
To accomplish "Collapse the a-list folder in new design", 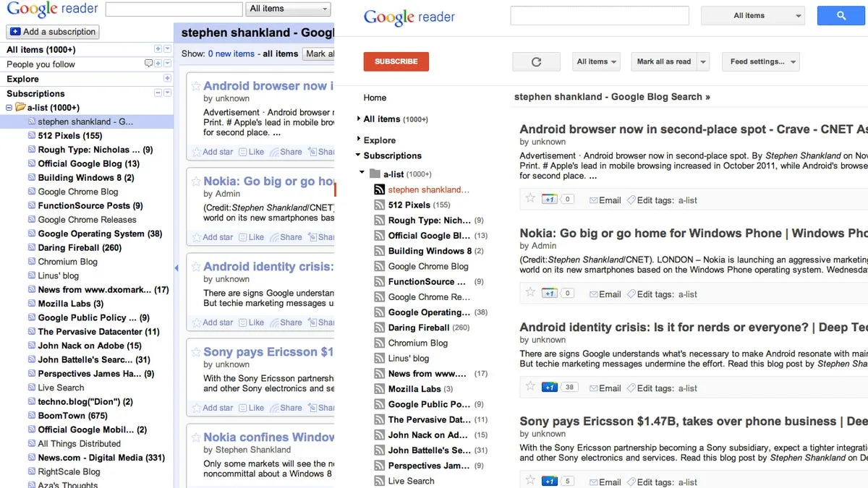I will point(362,174).
